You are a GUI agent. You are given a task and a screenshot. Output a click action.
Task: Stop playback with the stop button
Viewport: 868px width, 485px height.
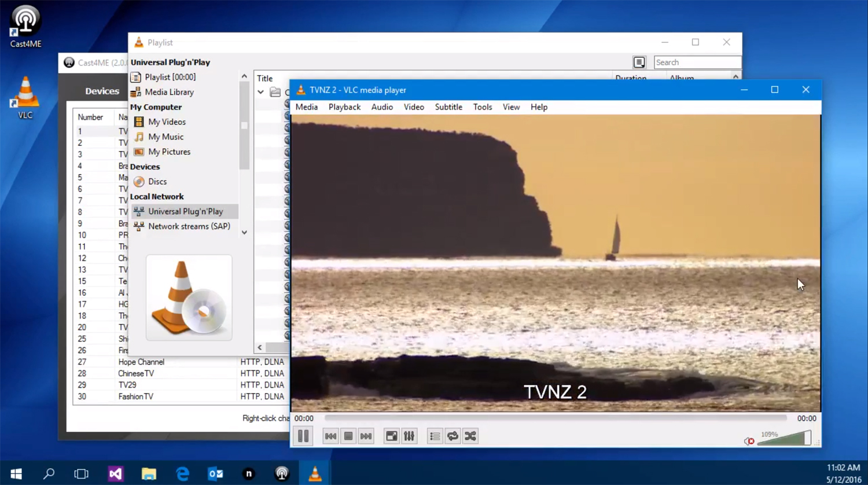(348, 436)
